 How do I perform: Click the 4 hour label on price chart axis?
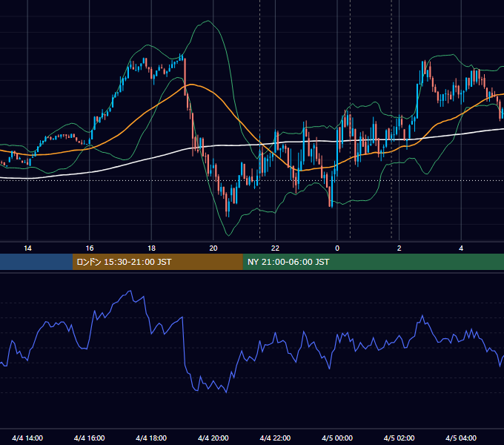point(461,248)
